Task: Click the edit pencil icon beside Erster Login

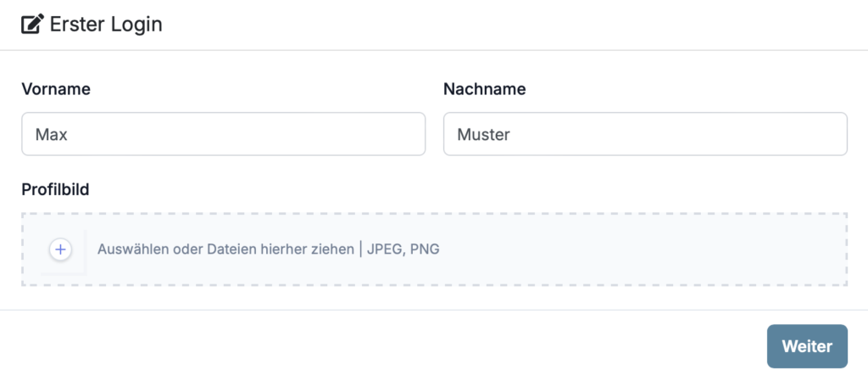Action: [x=32, y=25]
